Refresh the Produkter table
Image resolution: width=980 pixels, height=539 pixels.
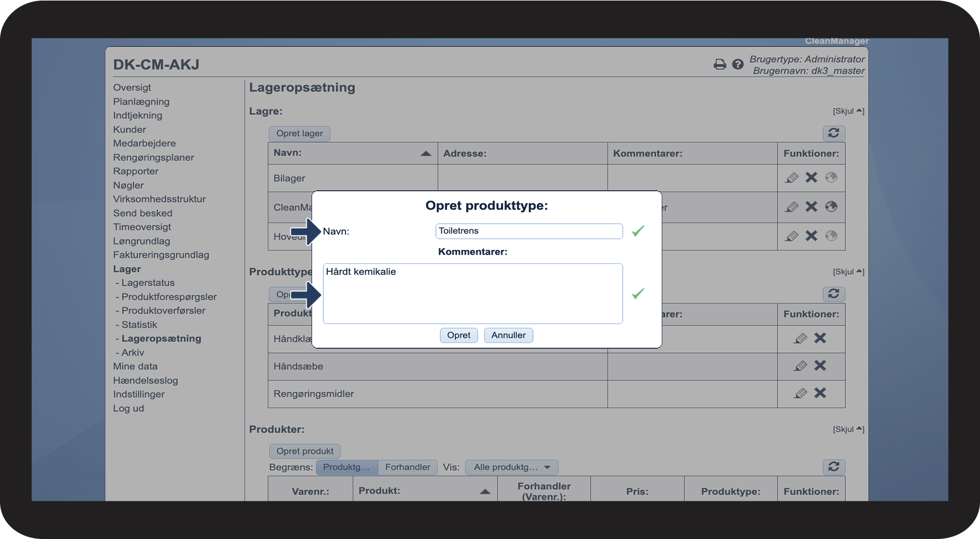[x=834, y=467]
